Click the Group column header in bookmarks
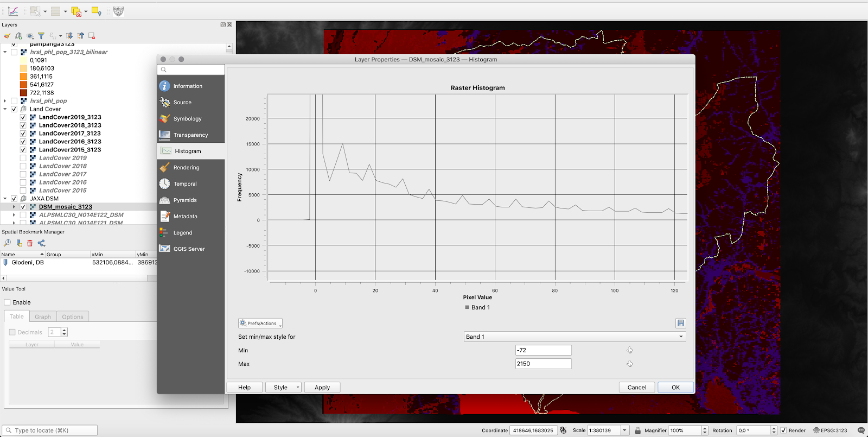This screenshot has width=868, height=437. (67, 254)
